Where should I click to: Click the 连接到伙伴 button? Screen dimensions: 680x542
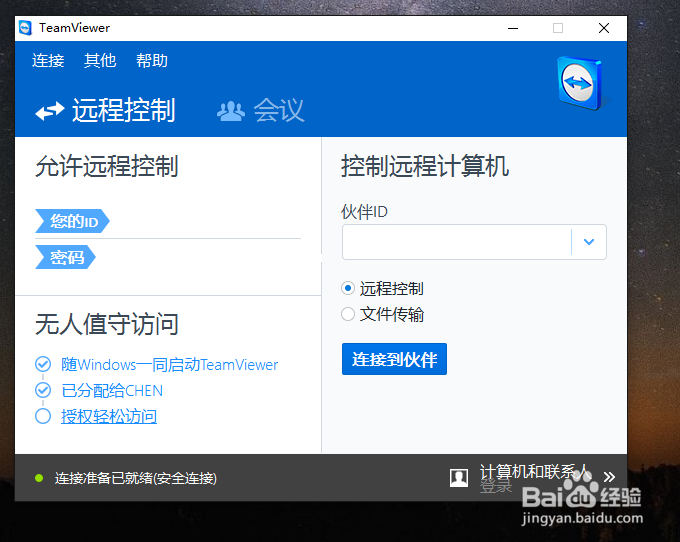point(394,359)
